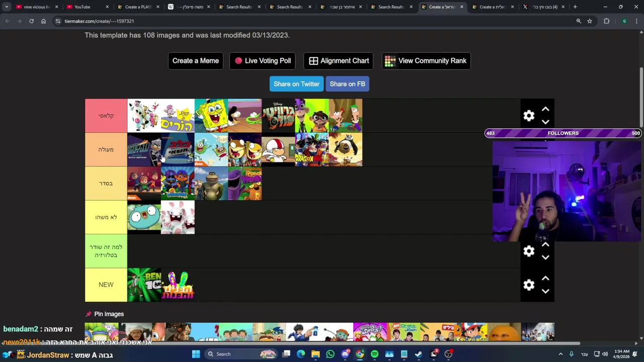Click the Create a Meme button
Screen dimensions: 644x362
(x=196, y=61)
